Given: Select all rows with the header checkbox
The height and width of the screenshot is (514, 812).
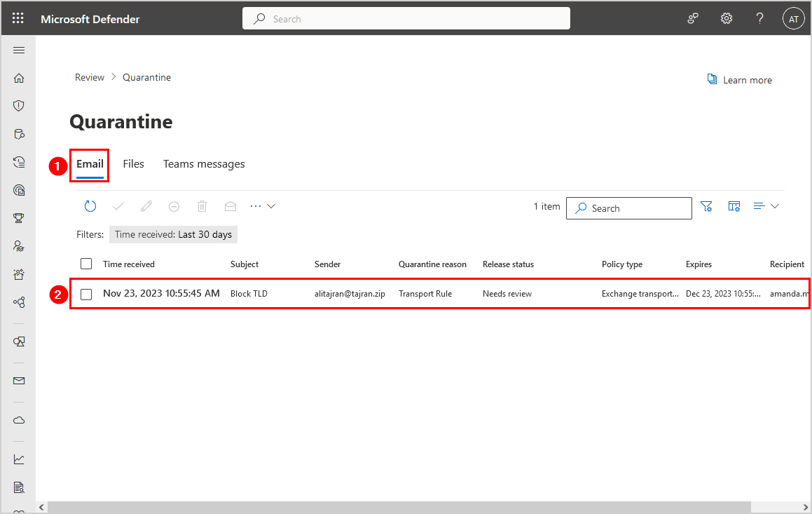Looking at the screenshot, I should point(86,264).
